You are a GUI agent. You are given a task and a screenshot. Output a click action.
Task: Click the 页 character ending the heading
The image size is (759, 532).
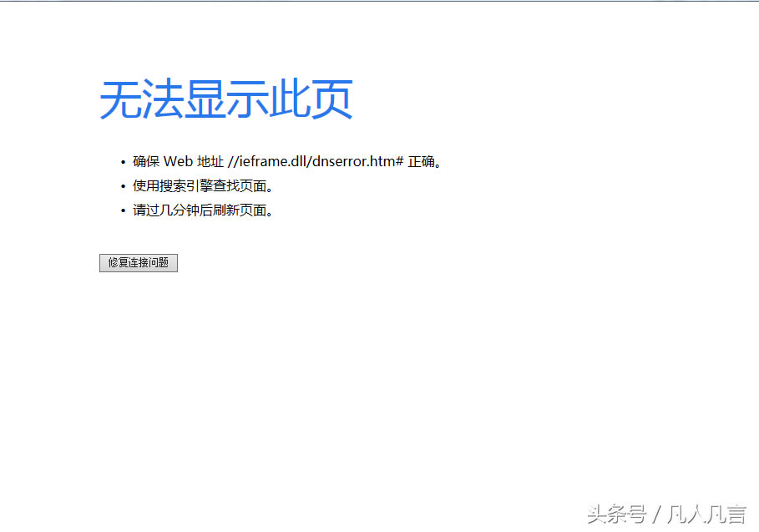(331, 100)
